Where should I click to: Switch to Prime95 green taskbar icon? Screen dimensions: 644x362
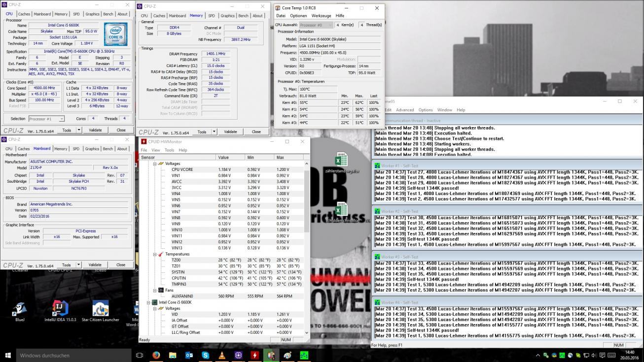[x=304, y=355]
